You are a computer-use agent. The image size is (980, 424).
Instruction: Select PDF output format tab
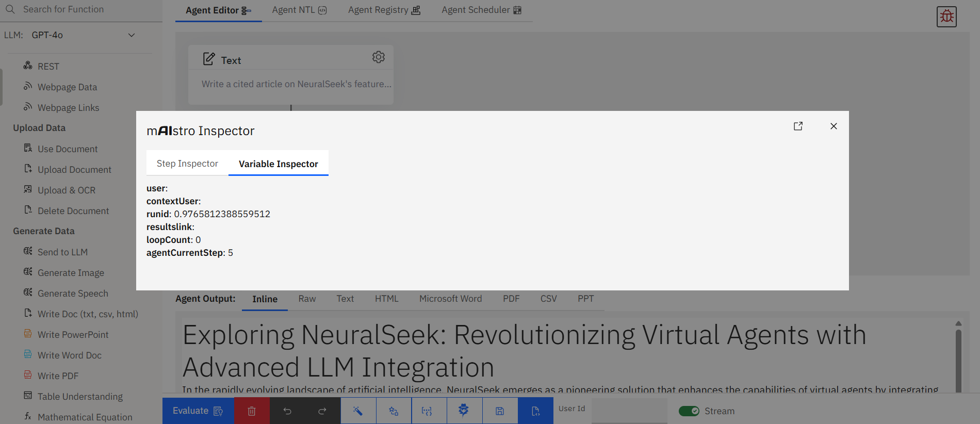click(511, 299)
